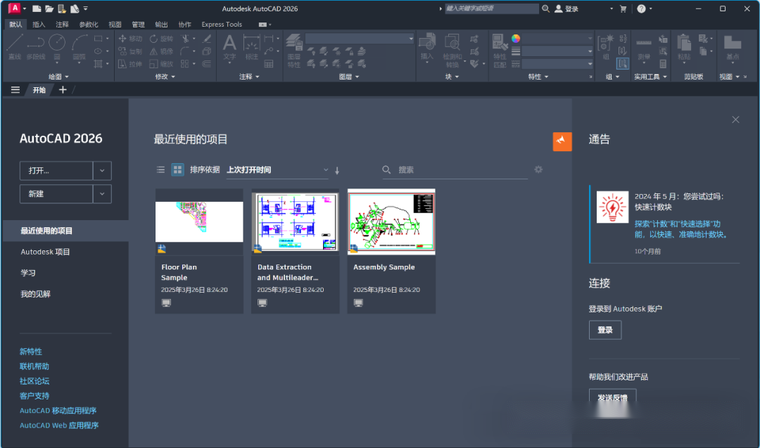Click the Move (移动) modify tool
Image resolution: width=760 pixels, height=448 pixels.
pos(130,38)
